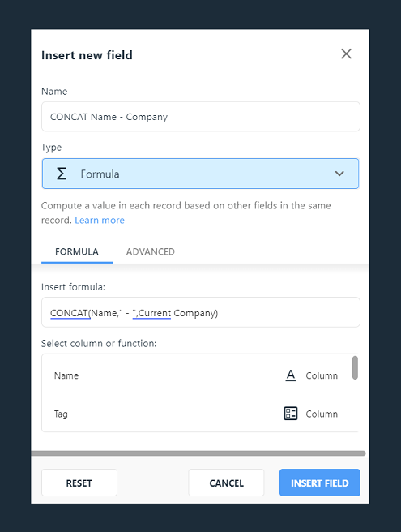Open the Formula type combo box
This screenshot has width=401, height=532.
[x=200, y=174]
